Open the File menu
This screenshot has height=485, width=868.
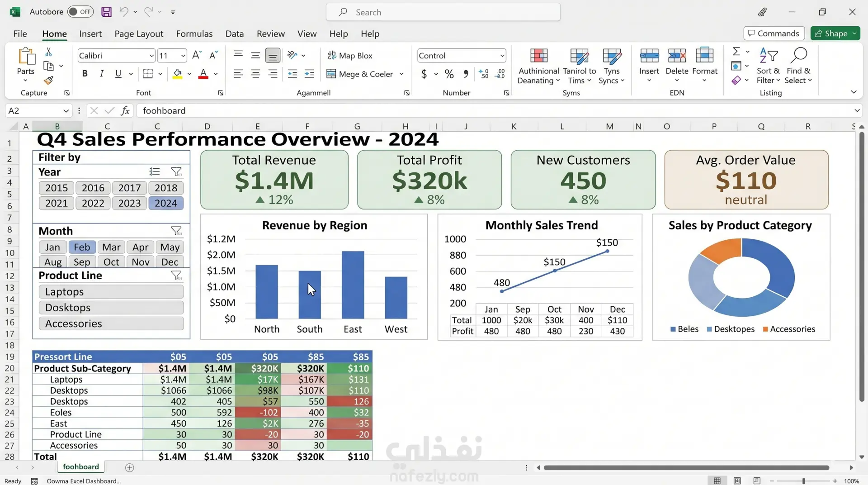pos(20,34)
